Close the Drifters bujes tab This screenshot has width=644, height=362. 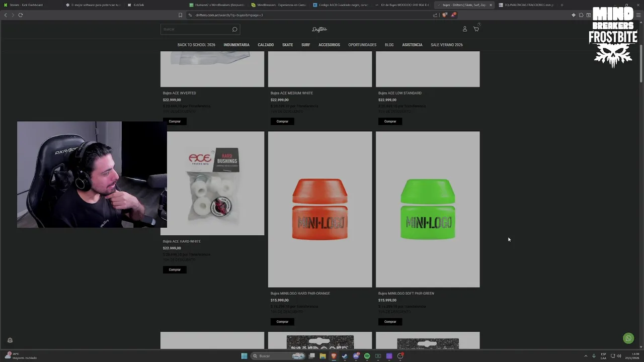pos(491,5)
